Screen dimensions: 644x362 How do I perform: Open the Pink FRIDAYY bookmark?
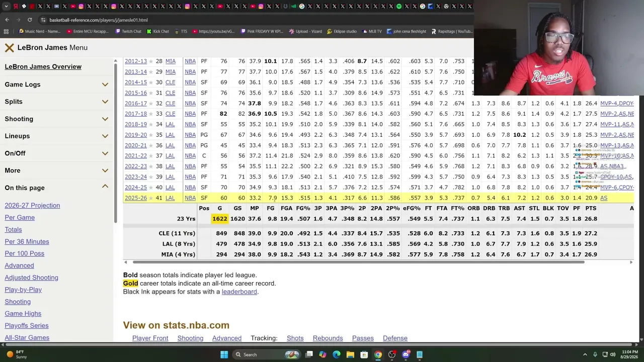[262, 32]
